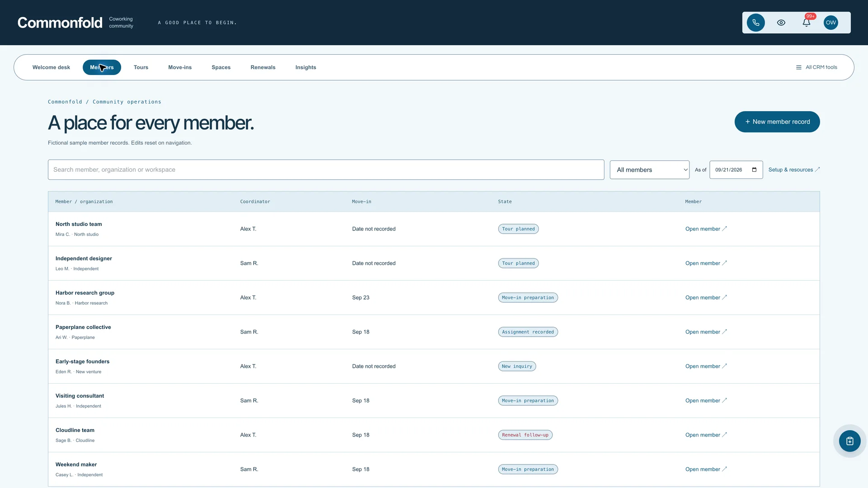Go to the Renewals tab
This screenshot has height=488, width=868.
[263, 67]
